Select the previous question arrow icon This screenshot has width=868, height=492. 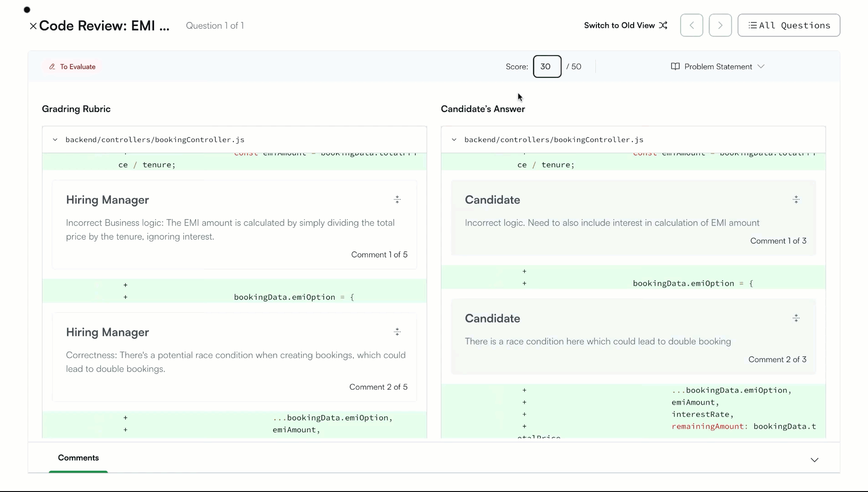691,25
